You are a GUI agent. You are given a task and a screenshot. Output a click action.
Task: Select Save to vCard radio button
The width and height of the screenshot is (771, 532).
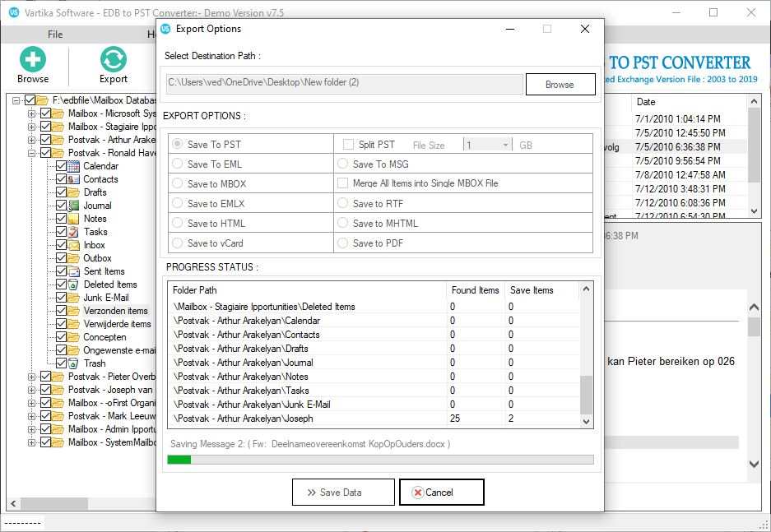click(178, 243)
